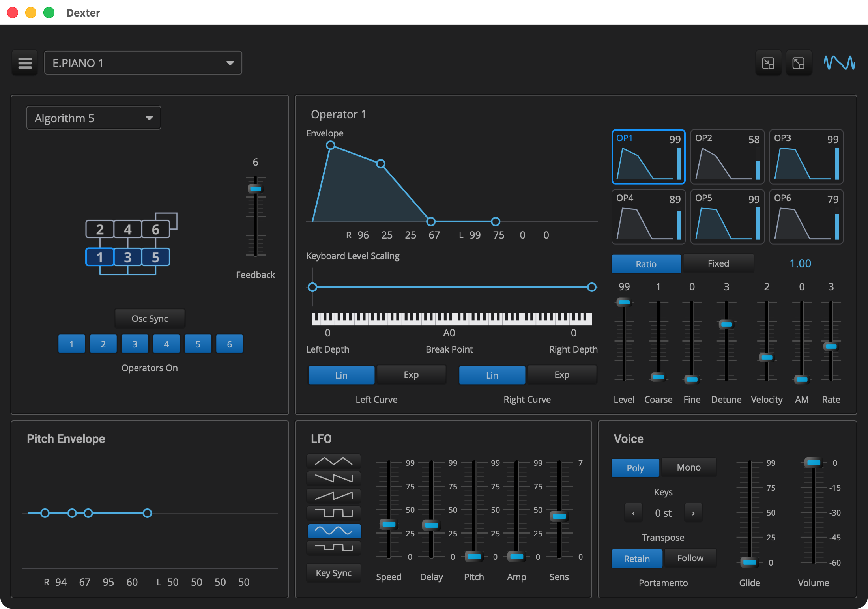Click the 1.00 frequency ratio value

[x=800, y=263]
